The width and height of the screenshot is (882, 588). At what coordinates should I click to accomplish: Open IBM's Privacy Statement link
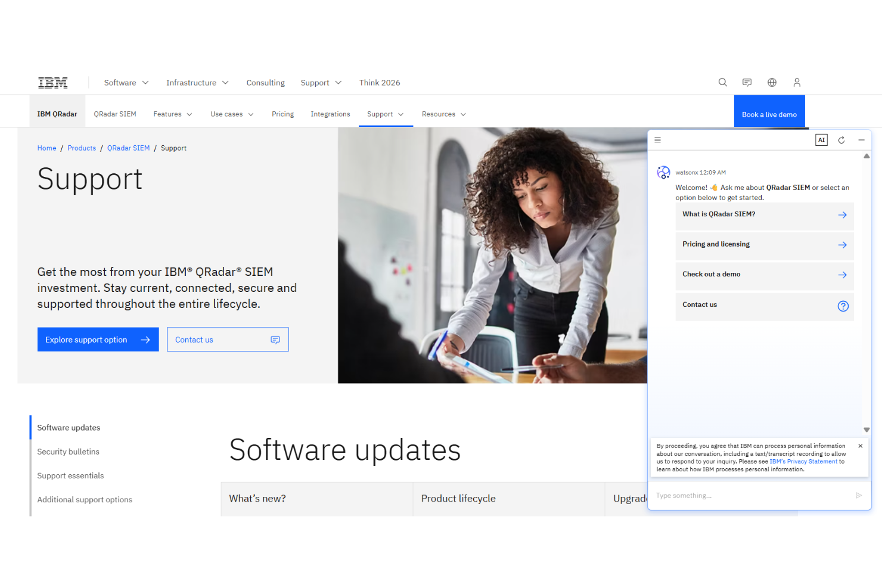click(x=803, y=462)
